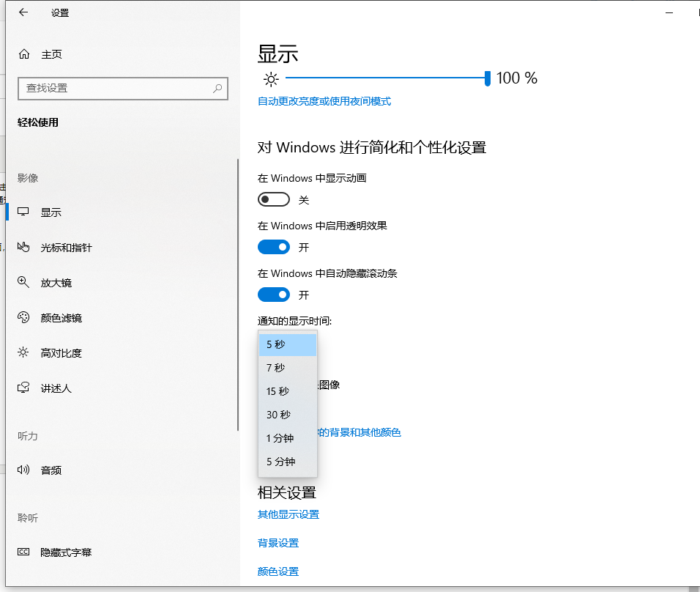Image resolution: width=700 pixels, height=592 pixels.
Task: Click the search magnifier icon in 查找设置
Action: coord(217,89)
